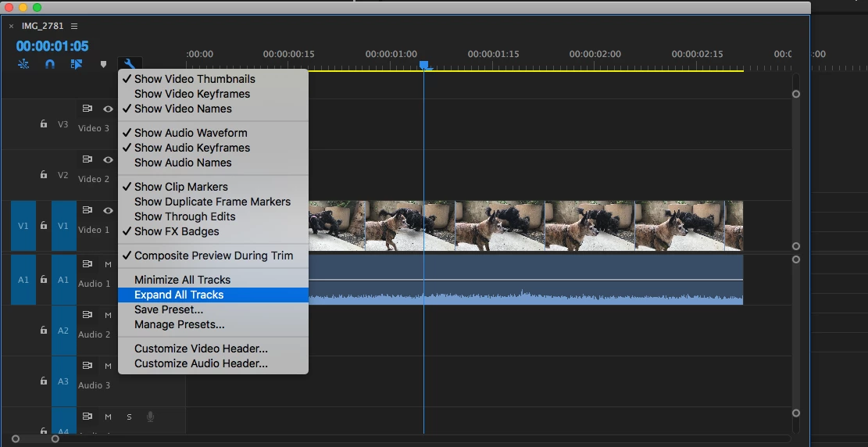Lock the A1 track
Viewport: 868px width, 447px height.
(44, 280)
